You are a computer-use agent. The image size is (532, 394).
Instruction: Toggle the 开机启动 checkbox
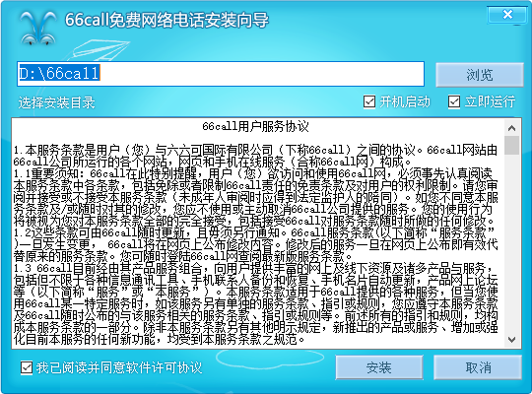[x=369, y=101]
